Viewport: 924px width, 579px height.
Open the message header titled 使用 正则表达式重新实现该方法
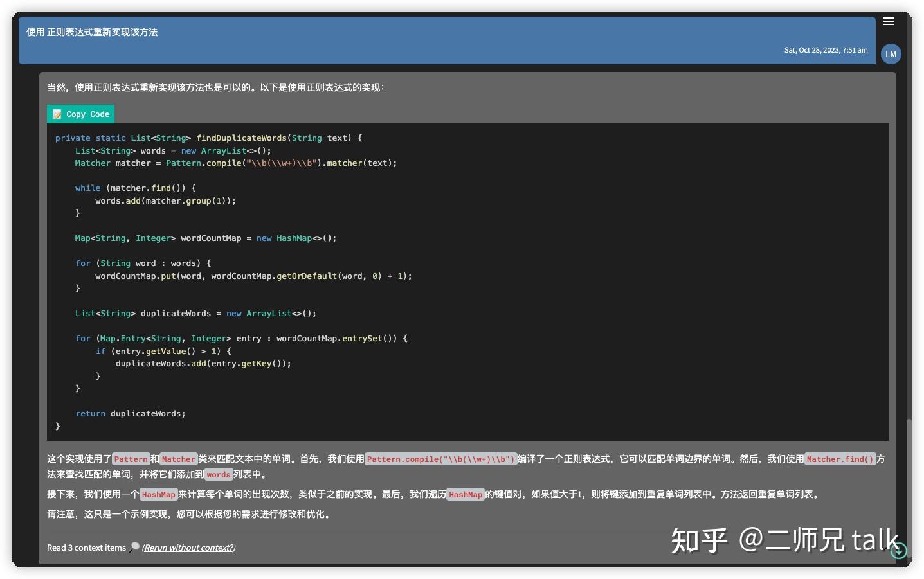pos(91,31)
